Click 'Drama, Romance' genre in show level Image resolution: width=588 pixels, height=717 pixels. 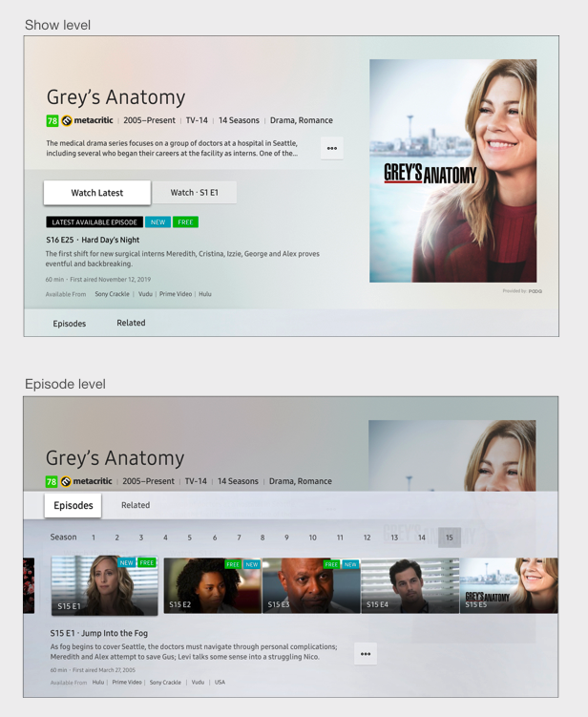tap(302, 120)
